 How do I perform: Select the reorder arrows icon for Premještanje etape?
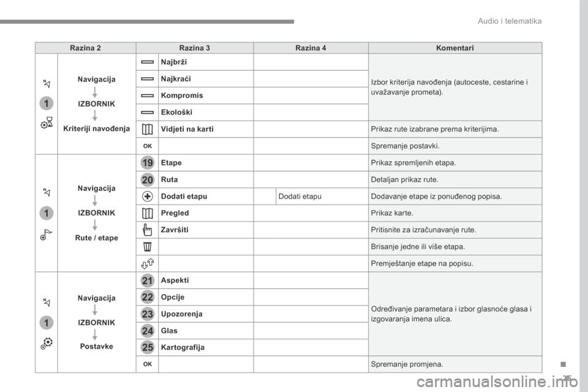(148, 263)
